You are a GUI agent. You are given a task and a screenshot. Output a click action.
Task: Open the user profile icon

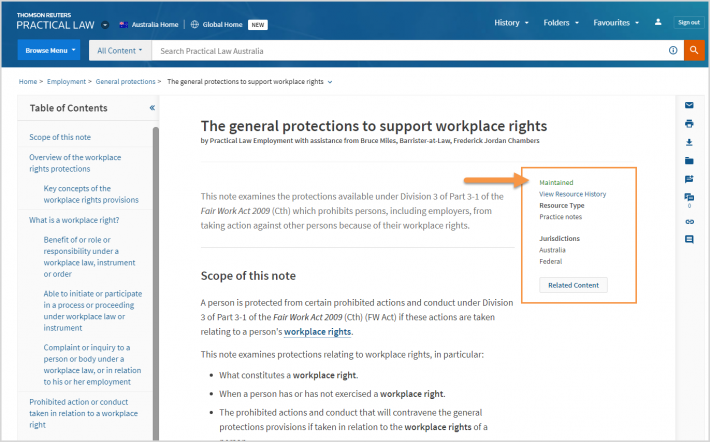point(658,22)
